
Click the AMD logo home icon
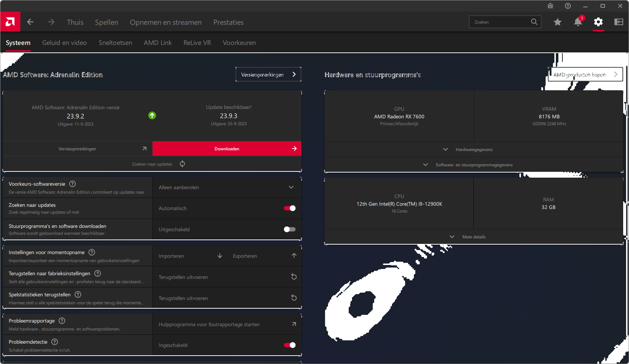10,22
